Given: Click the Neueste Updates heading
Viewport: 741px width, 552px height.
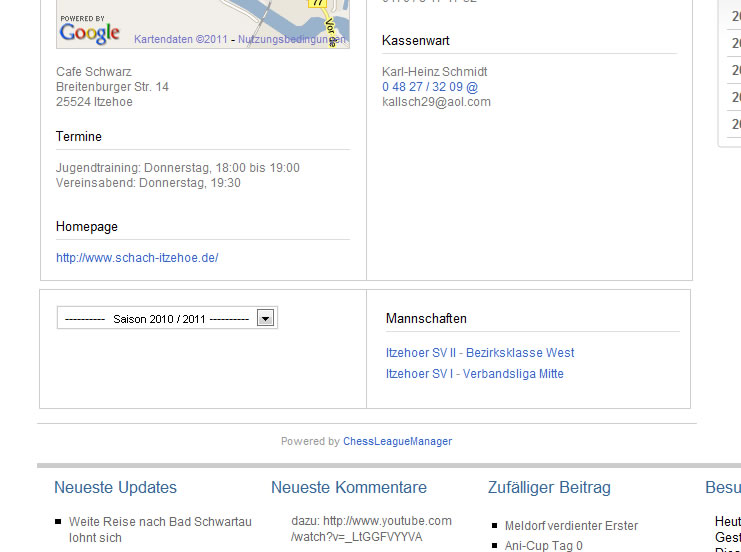Looking at the screenshot, I should click(115, 488).
